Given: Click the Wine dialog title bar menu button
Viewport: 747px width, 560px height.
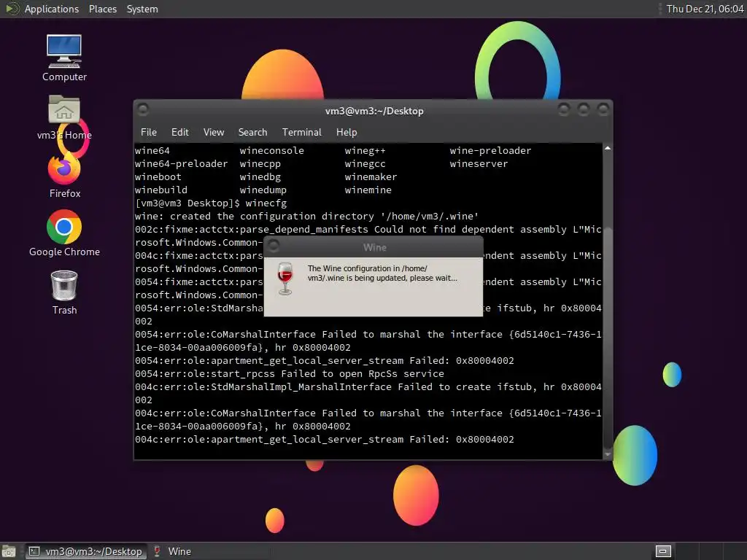Looking at the screenshot, I should pos(274,246).
